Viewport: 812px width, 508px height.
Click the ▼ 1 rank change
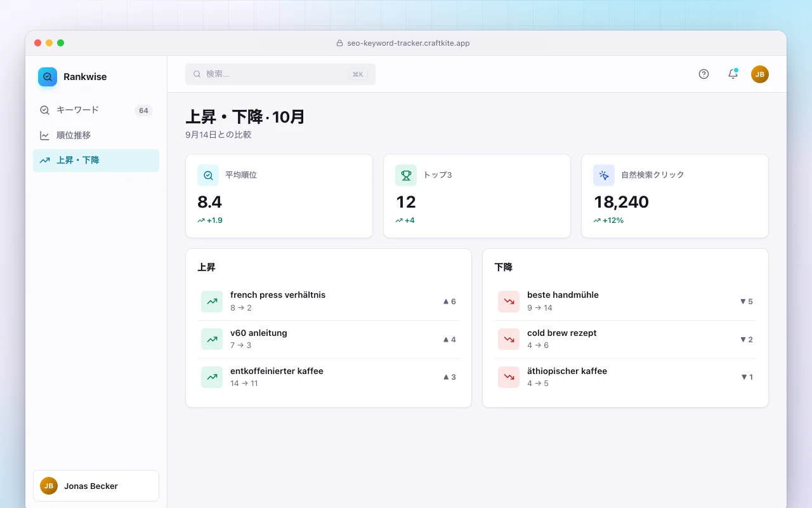point(747,377)
